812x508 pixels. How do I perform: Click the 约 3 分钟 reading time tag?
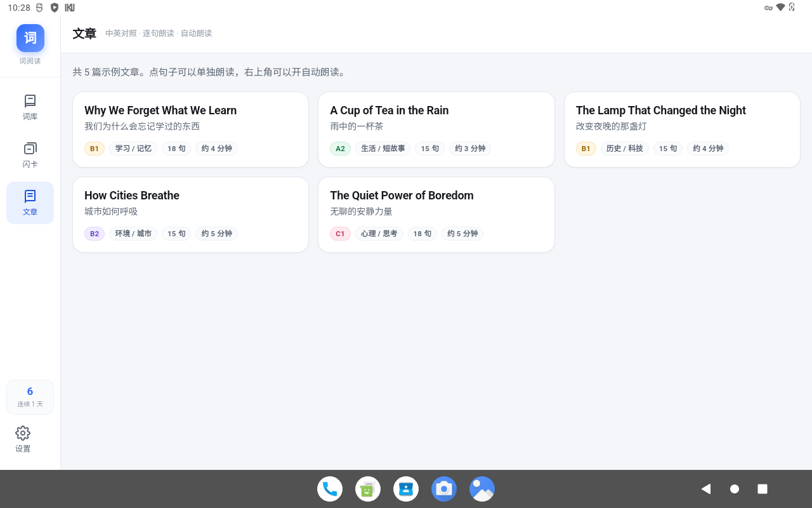pyautogui.click(x=470, y=149)
